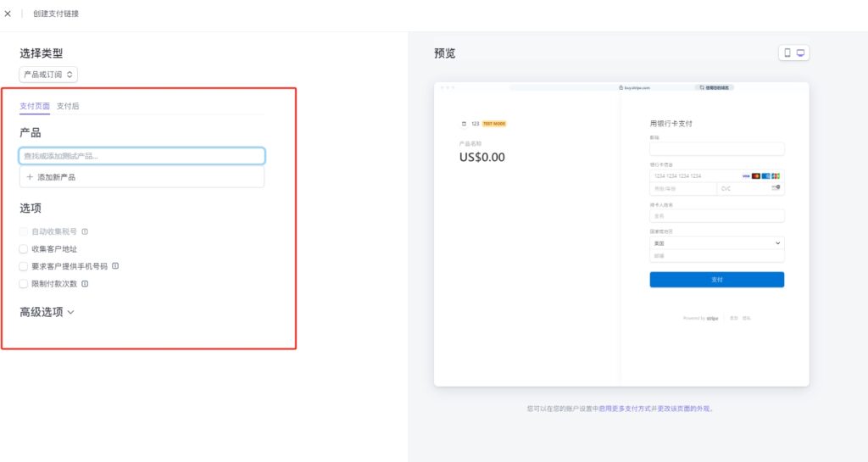Click the TEST MODE badge in preview
This screenshot has height=462, width=868.
pyautogui.click(x=494, y=124)
